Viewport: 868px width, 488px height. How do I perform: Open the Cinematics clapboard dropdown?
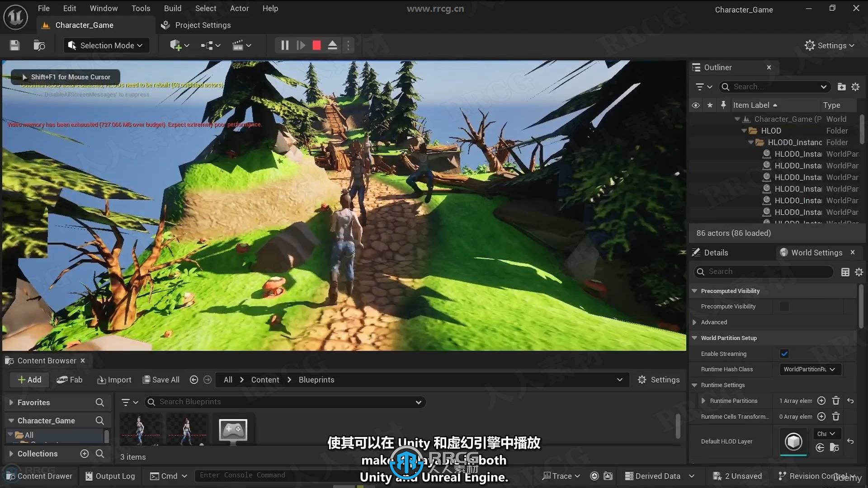(241, 45)
